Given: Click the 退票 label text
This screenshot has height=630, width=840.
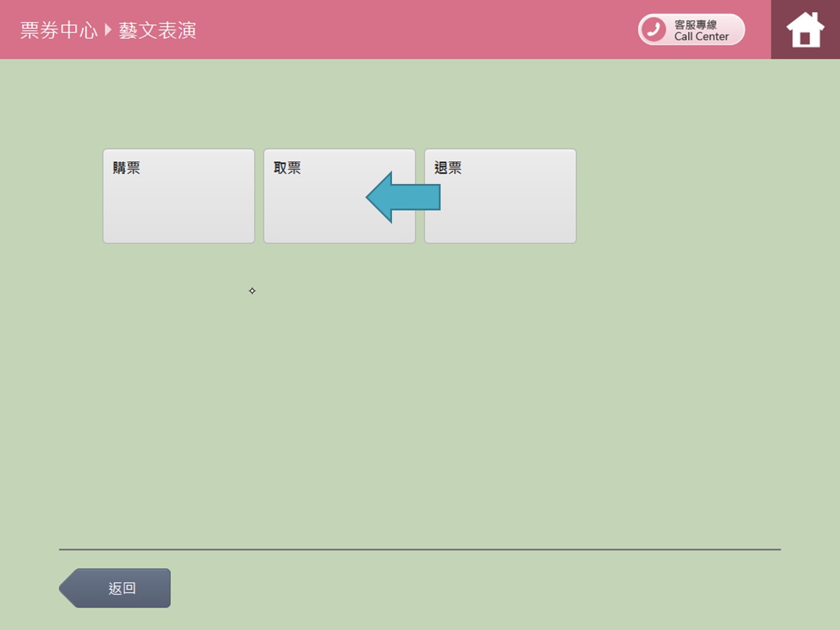Looking at the screenshot, I should click(448, 168).
